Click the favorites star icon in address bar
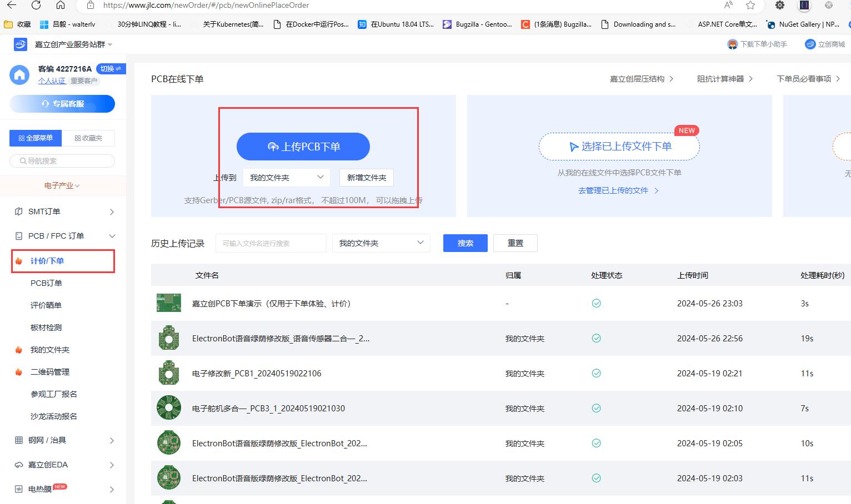The width and height of the screenshot is (851, 504). (x=750, y=6)
